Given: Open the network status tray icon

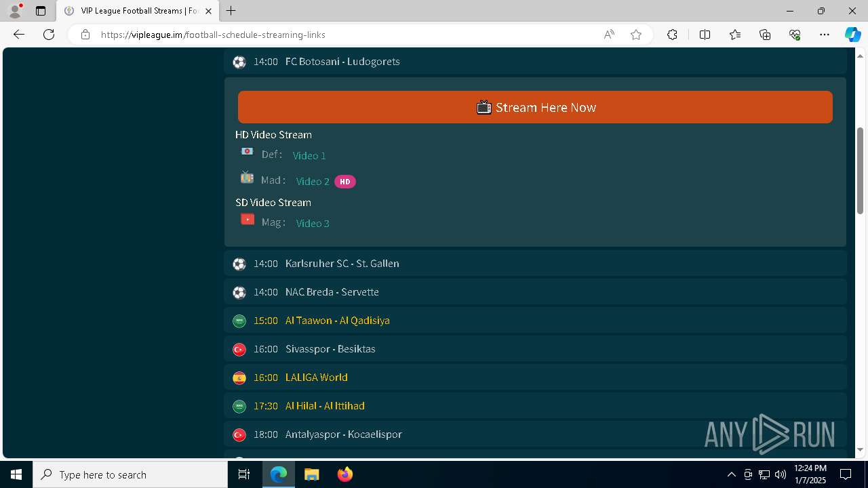Looking at the screenshot, I should pyautogui.click(x=764, y=474).
